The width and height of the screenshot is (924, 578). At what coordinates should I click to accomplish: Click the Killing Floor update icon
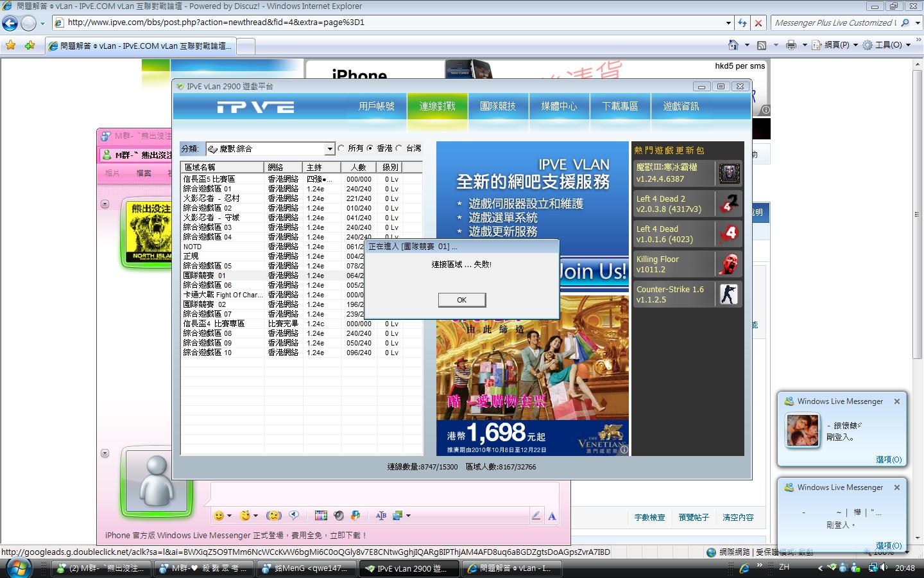click(x=729, y=264)
